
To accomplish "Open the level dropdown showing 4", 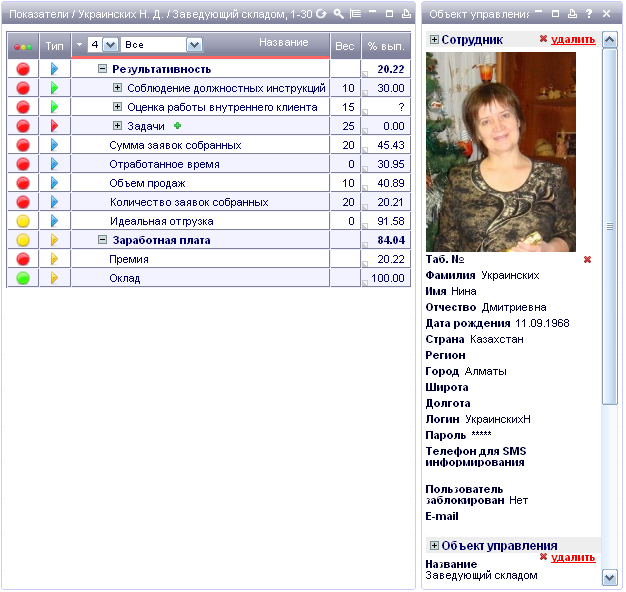I will pyautogui.click(x=110, y=45).
